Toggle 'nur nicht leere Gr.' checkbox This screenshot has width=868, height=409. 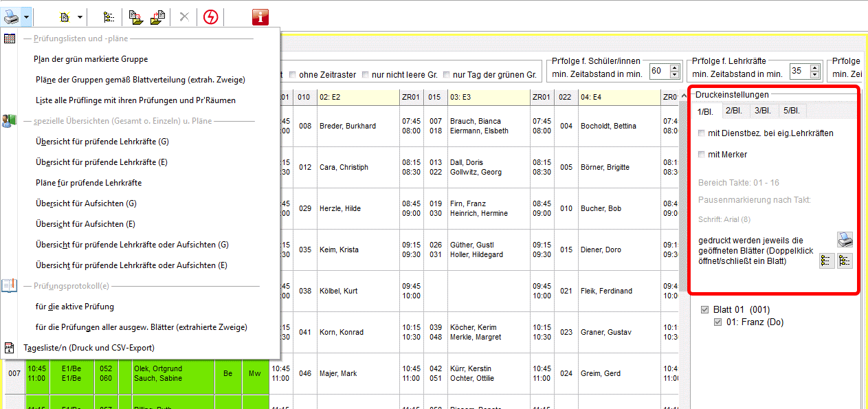(x=366, y=74)
